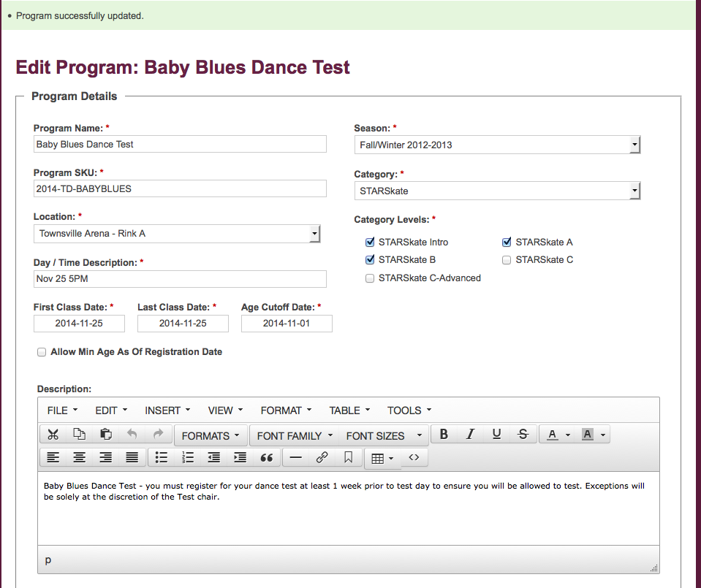
Task: Open the background color picker arrow
Action: coord(602,435)
